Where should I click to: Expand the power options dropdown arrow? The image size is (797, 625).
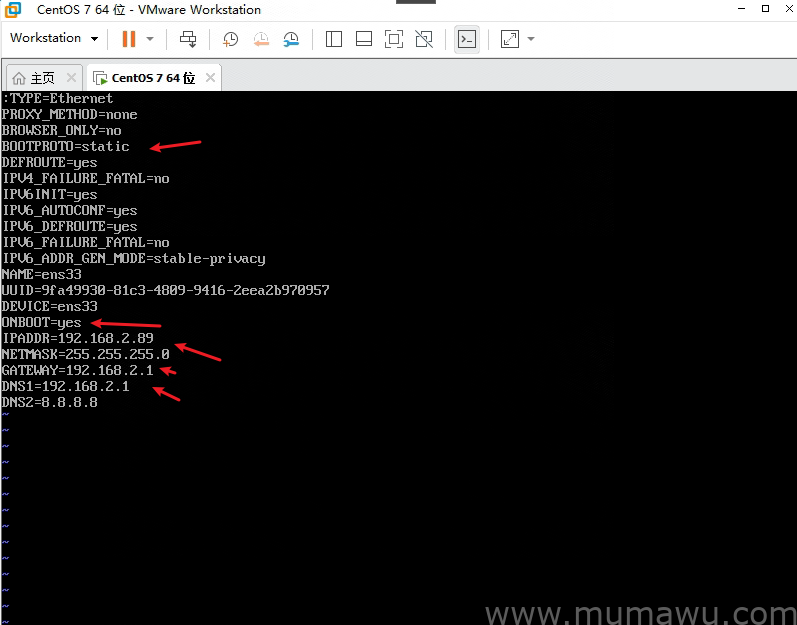(x=150, y=39)
